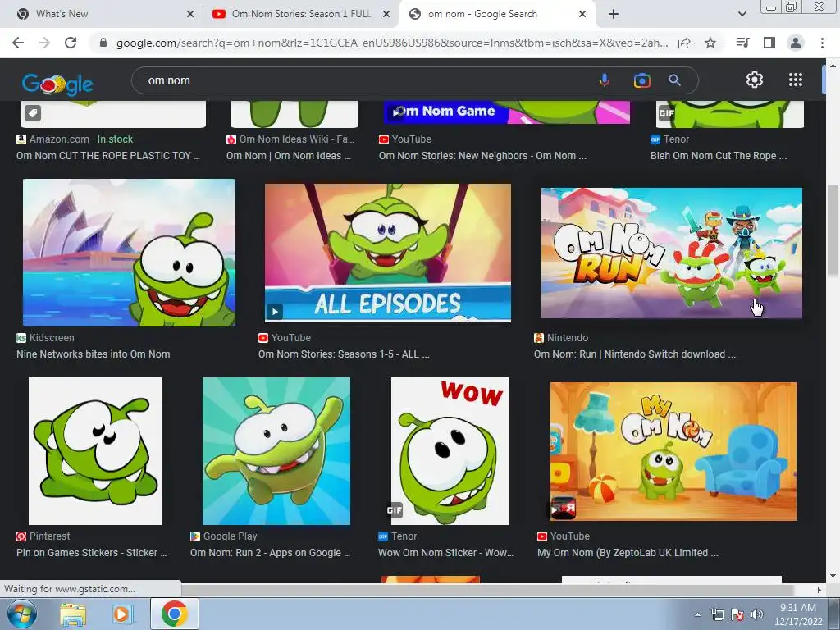Open the Om Nom Run Nintendo image
Screen dimensions: 840x630
(671, 253)
